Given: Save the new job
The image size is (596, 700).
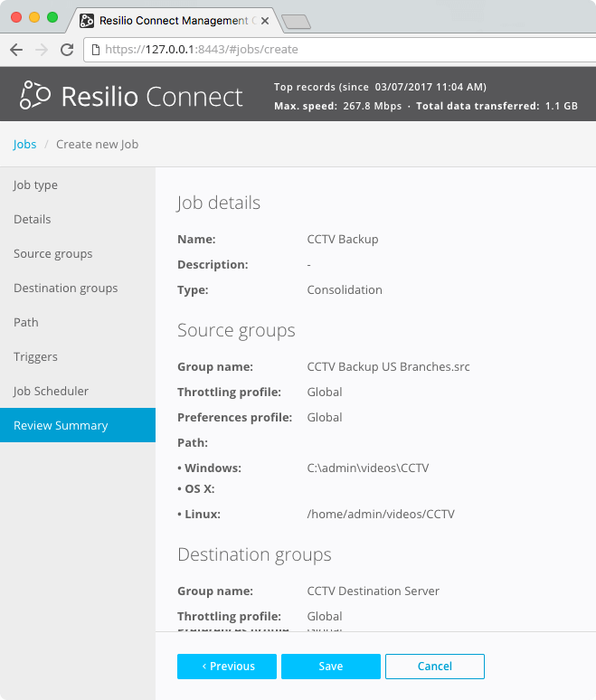Looking at the screenshot, I should point(331,667).
